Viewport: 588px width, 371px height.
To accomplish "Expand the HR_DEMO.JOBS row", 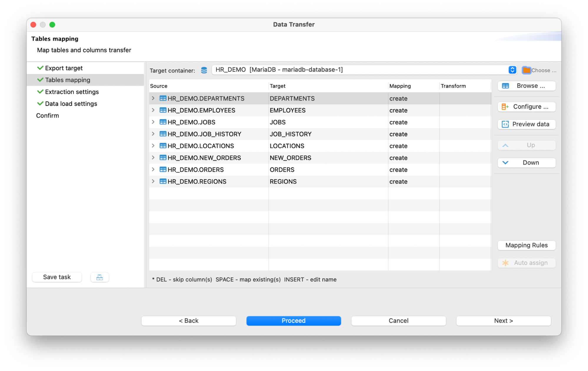I will [x=153, y=122].
